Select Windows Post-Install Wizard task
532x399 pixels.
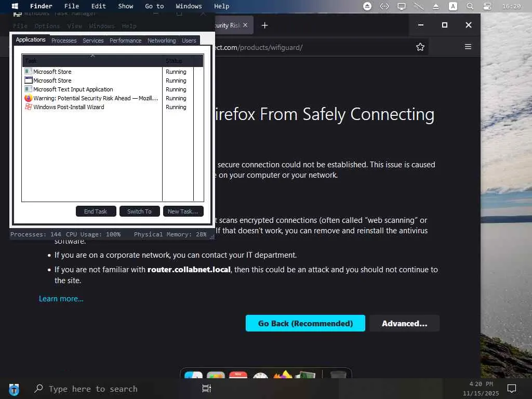point(91,107)
